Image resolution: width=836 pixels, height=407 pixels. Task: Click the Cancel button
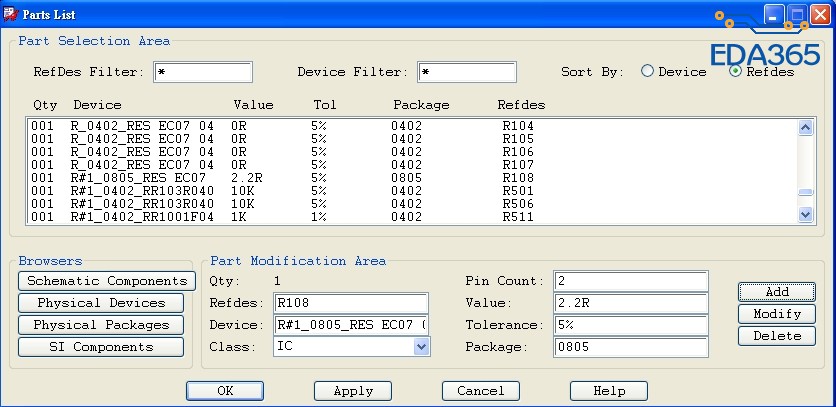tap(481, 391)
